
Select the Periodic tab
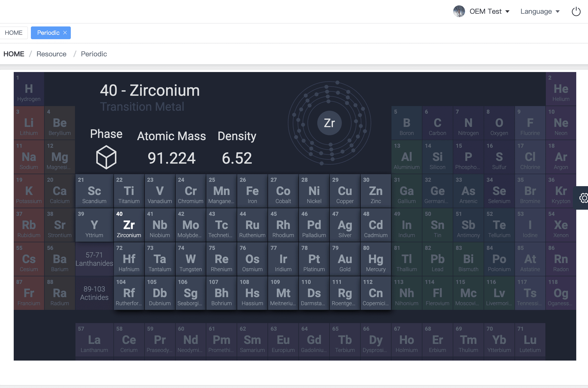click(48, 33)
